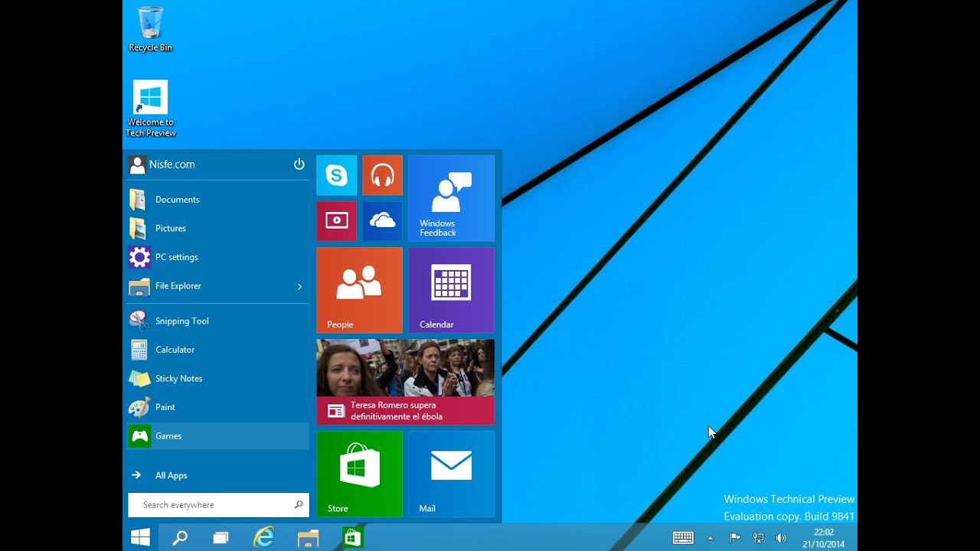Open the Windows Feedback tile
Screen dimensions: 980x551
click(x=451, y=198)
